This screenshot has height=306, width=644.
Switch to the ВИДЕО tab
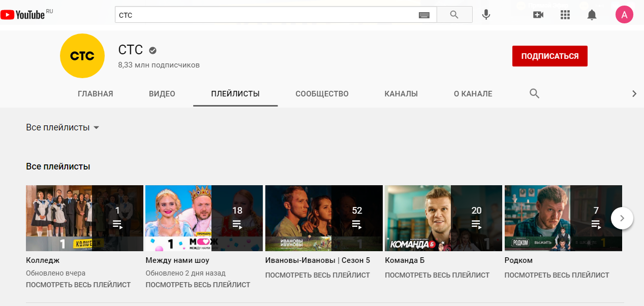(162, 94)
